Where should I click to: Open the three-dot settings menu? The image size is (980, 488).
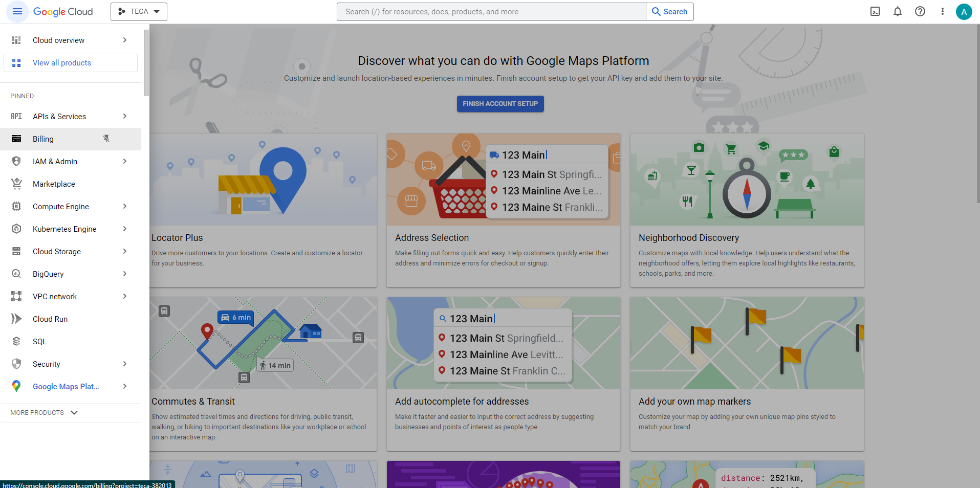point(943,11)
